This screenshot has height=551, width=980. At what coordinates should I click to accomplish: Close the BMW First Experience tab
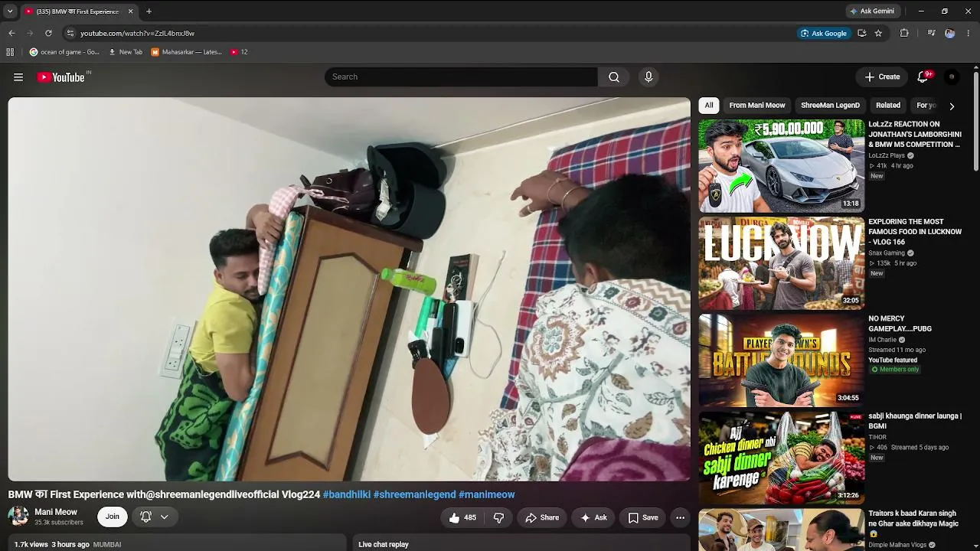(130, 11)
